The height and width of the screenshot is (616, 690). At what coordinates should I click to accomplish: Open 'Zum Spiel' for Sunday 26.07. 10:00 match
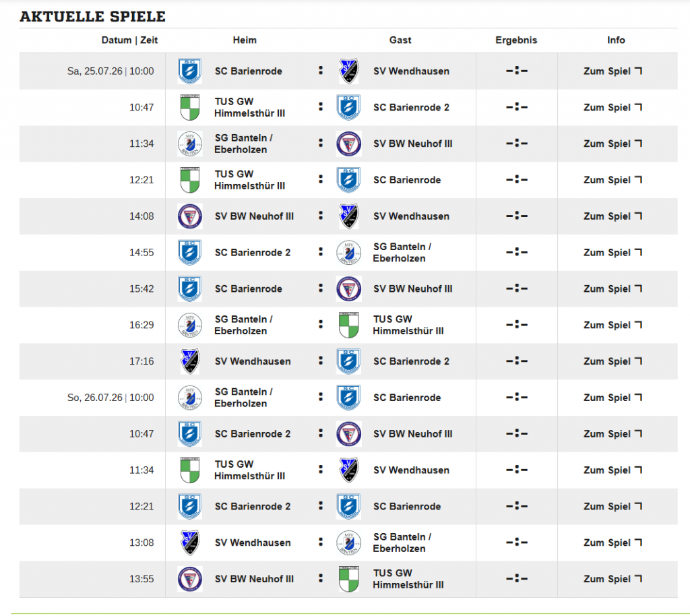click(613, 398)
